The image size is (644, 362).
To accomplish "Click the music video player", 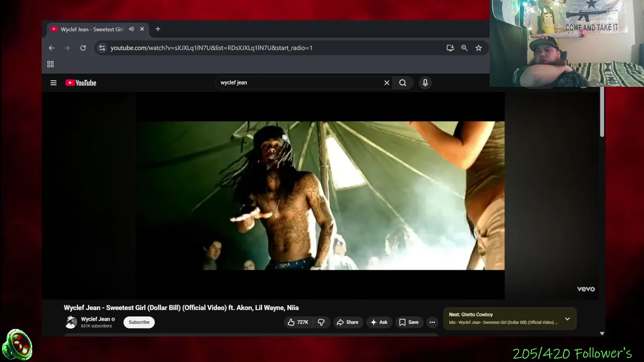I will point(321,196).
